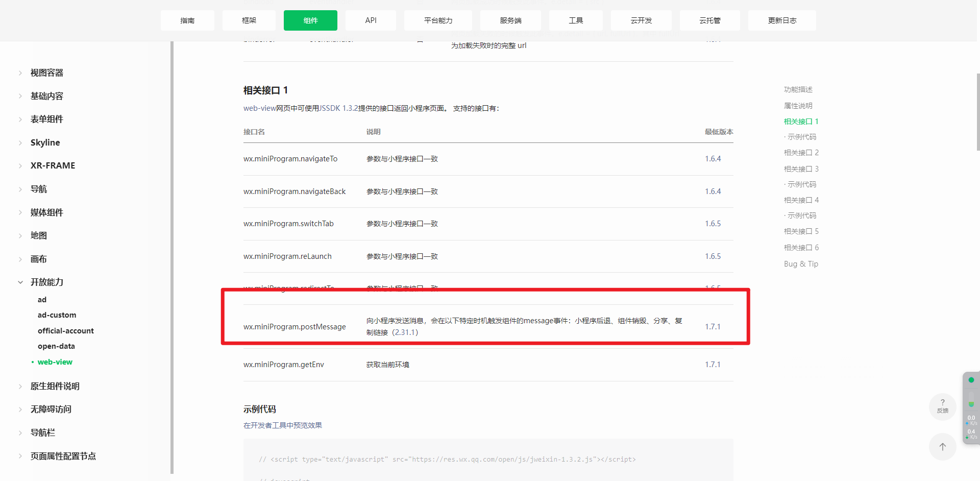Click the wx.miniProgram.postMessage interface name
Viewport: 980px width, 481px height.
(295, 327)
